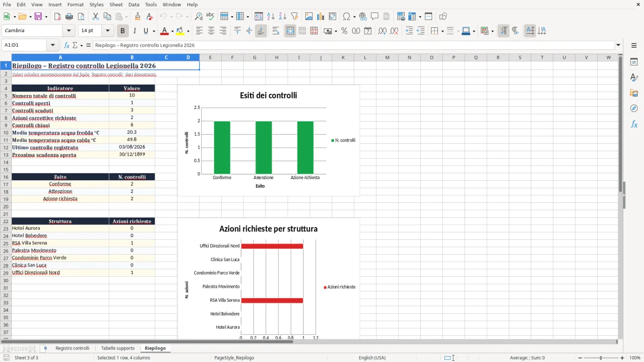Click the Zoom Out minus button
Screen dimensions: 644x362
point(579,358)
